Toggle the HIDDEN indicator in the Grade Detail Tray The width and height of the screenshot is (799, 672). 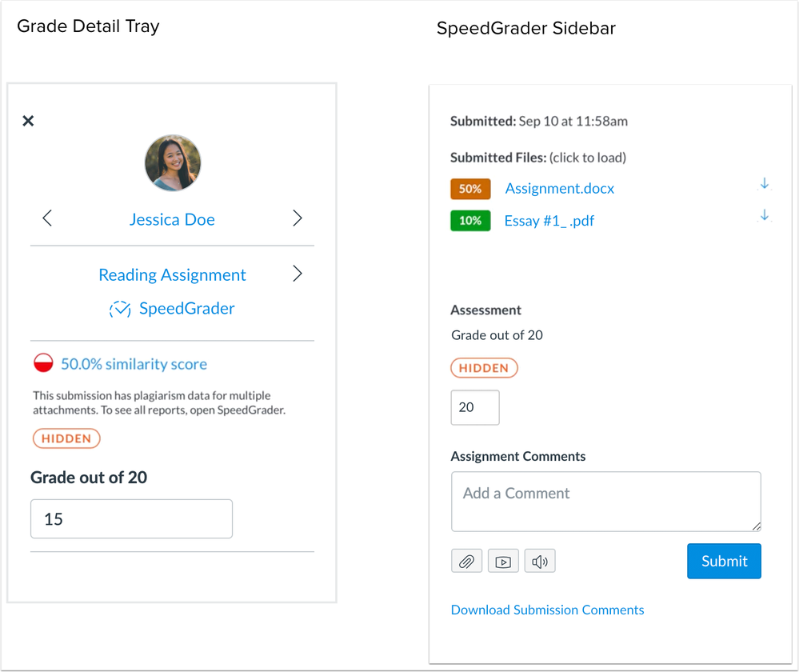pos(66,438)
